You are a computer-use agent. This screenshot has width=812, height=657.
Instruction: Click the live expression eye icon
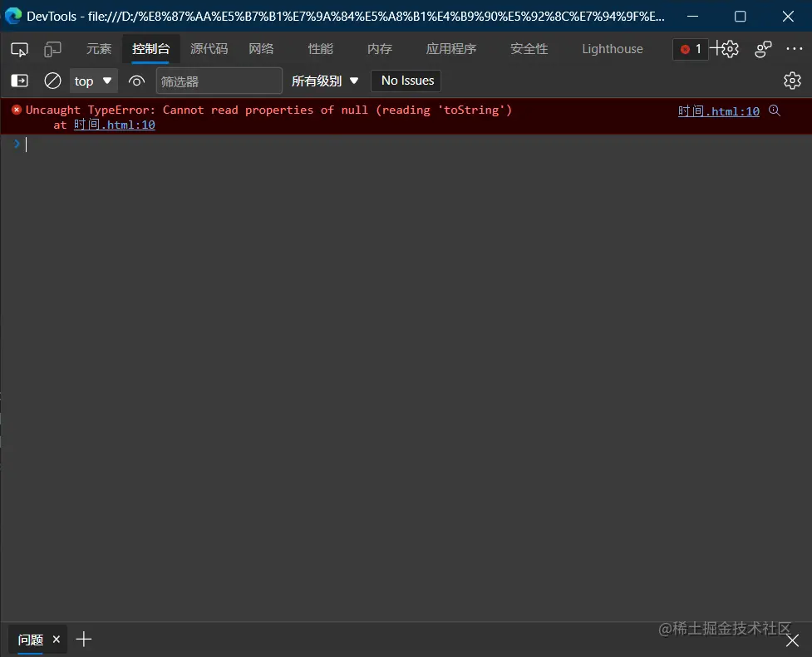point(136,81)
